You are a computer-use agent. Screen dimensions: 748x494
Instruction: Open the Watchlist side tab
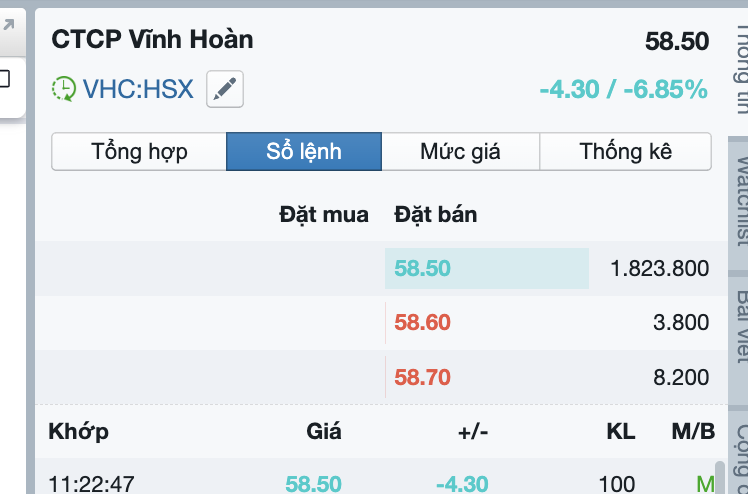click(x=741, y=200)
